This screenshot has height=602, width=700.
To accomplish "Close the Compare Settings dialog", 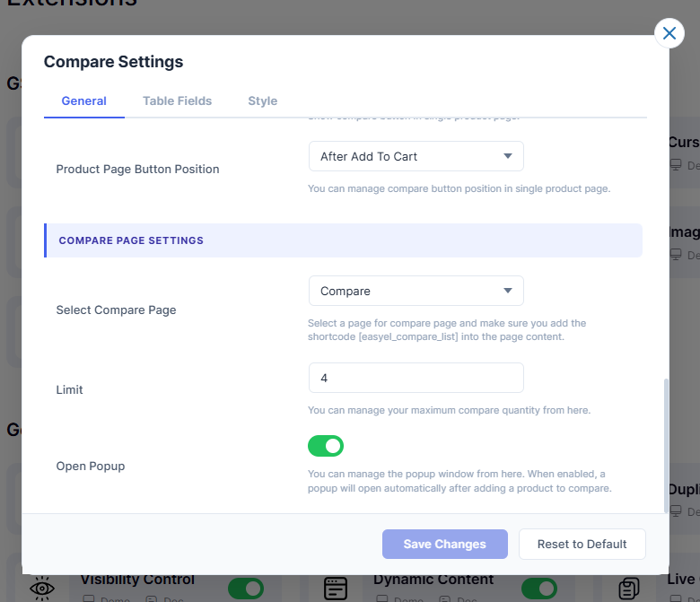I will 669,34.
